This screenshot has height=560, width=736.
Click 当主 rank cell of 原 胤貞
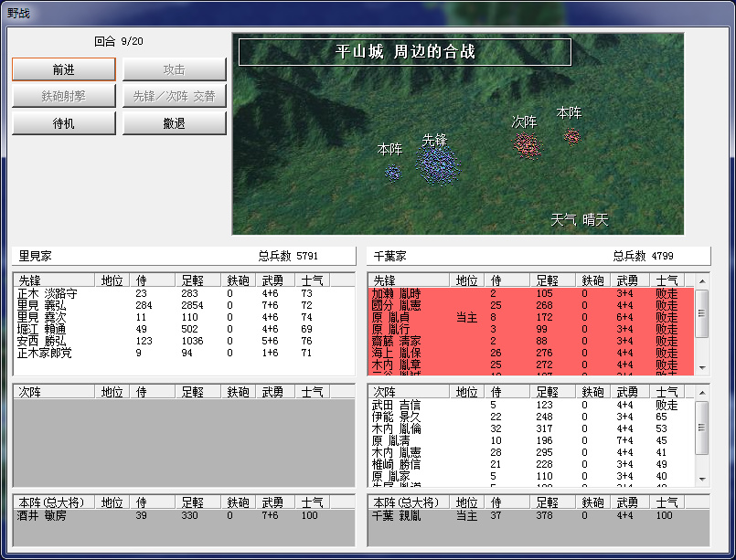(x=466, y=318)
